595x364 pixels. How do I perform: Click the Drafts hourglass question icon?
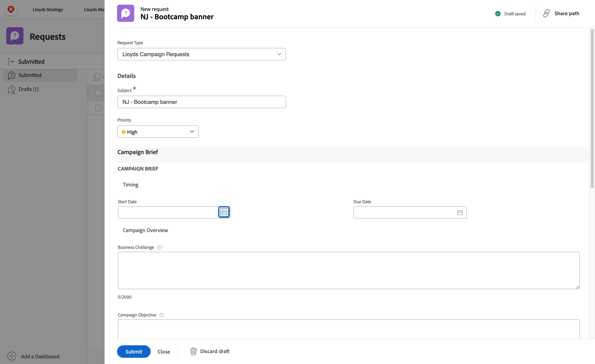(x=11, y=89)
